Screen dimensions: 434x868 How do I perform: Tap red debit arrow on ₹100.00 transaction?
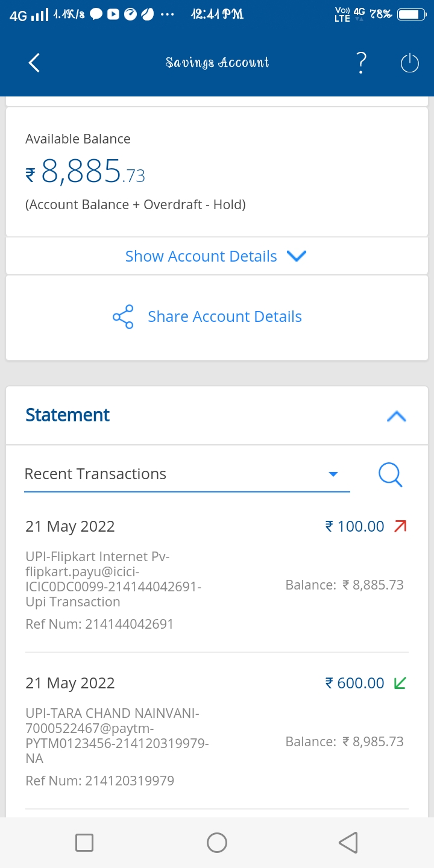pos(400,526)
